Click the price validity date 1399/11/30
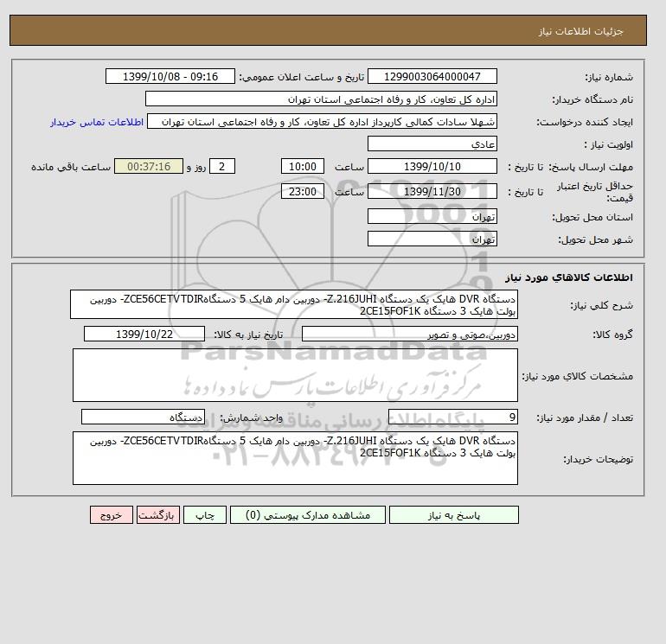666x644 pixels. coord(432,191)
